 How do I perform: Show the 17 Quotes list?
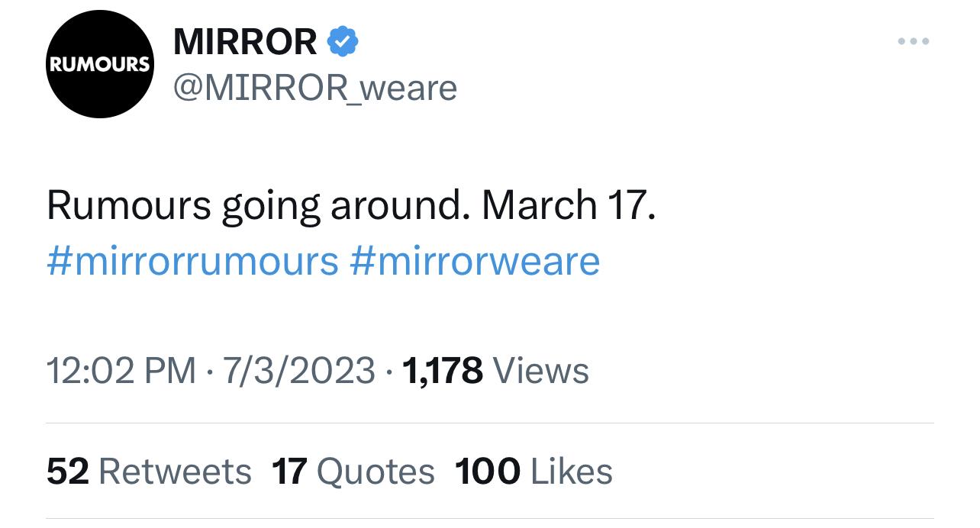pos(353,471)
